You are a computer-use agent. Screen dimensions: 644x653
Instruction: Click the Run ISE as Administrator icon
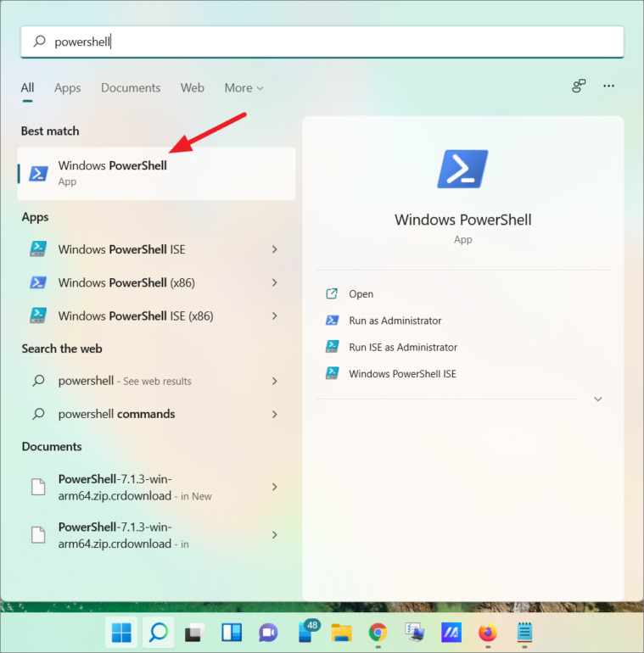click(332, 347)
